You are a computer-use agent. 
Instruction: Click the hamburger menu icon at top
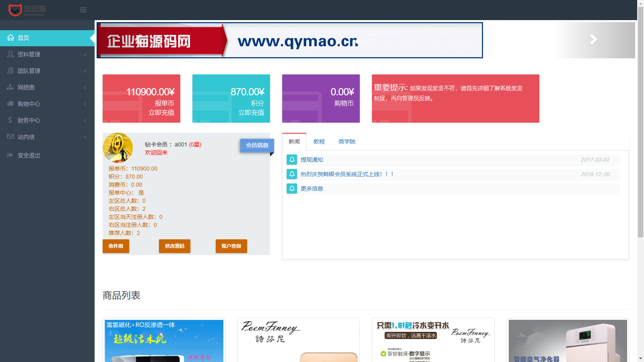[x=83, y=10]
